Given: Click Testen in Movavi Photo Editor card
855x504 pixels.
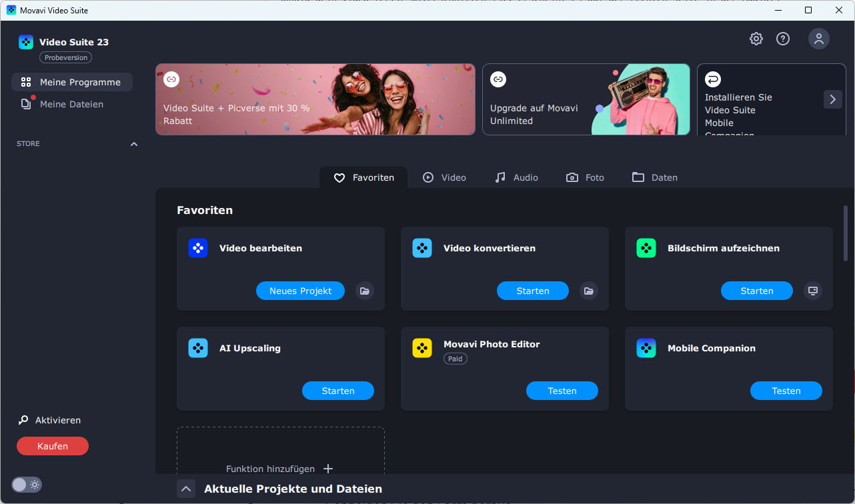Looking at the screenshot, I should pyautogui.click(x=562, y=391).
